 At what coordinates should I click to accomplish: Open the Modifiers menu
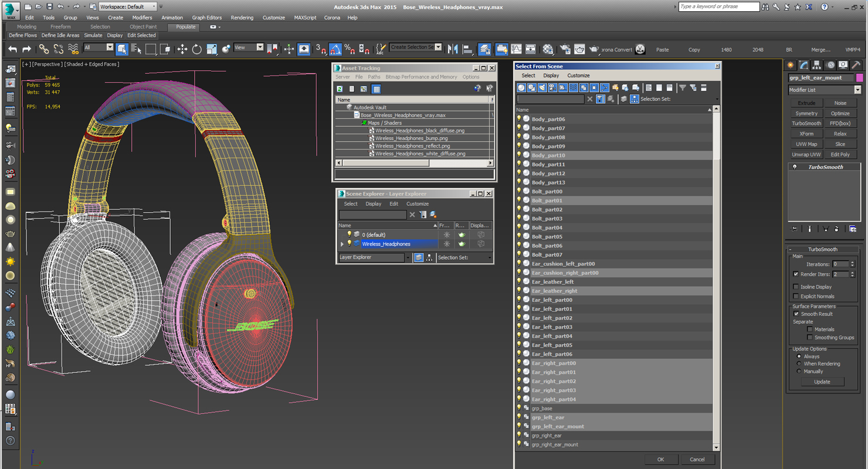(x=142, y=18)
